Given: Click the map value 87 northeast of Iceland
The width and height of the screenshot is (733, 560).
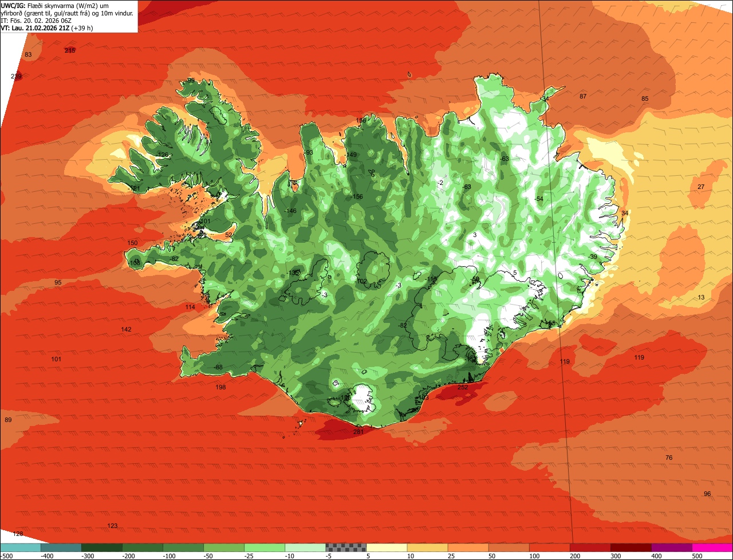Looking at the screenshot, I should [x=583, y=97].
